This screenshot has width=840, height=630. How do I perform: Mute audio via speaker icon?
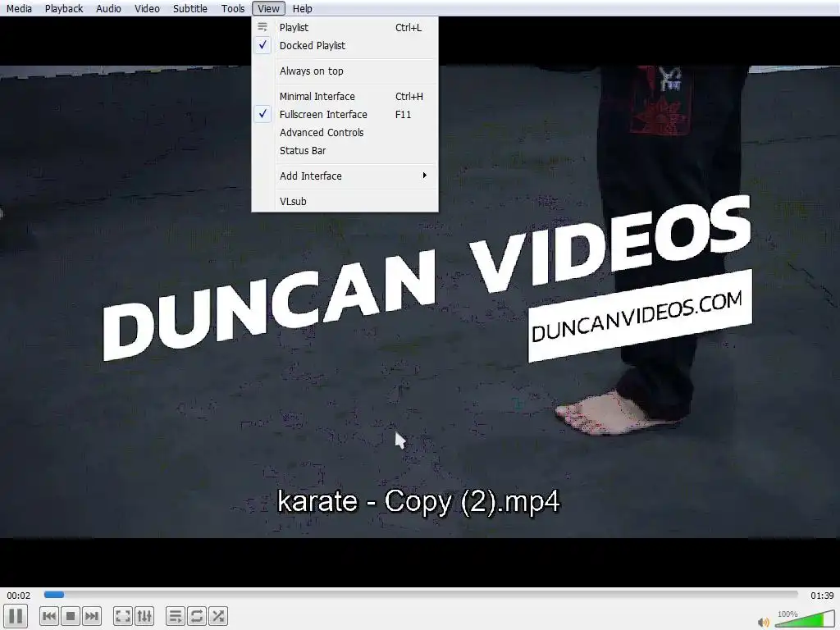(x=763, y=622)
